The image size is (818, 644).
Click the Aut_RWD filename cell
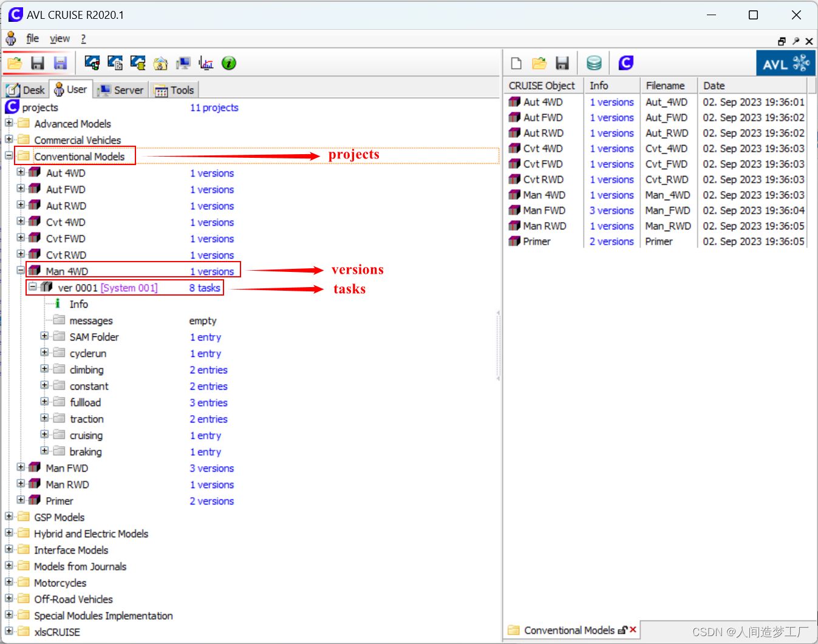coord(667,133)
